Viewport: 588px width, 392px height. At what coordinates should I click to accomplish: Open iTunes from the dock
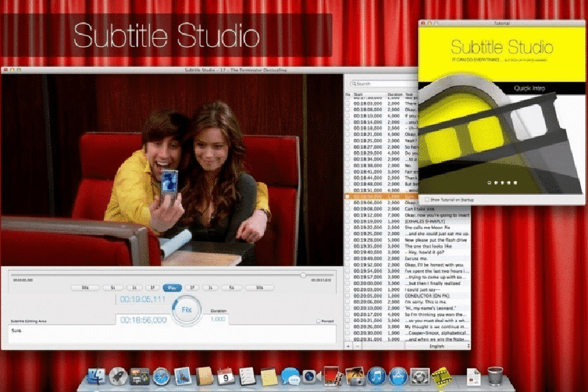(x=376, y=376)
